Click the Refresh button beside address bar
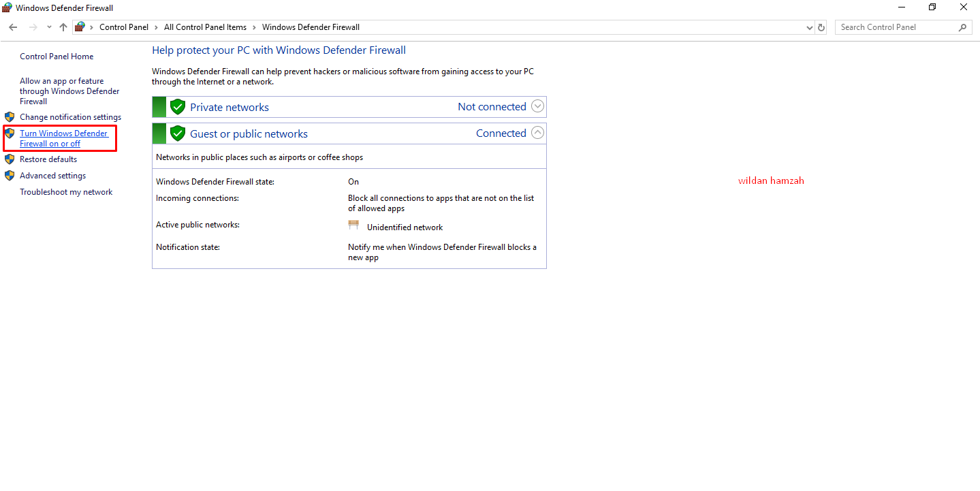The height and width of the screenshot is (491, 980). pyautogui.click(x=821, y=27)
